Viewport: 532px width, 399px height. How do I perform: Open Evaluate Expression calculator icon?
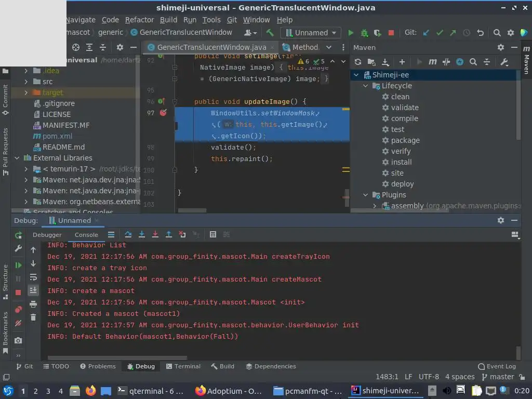tap(212, 234)
